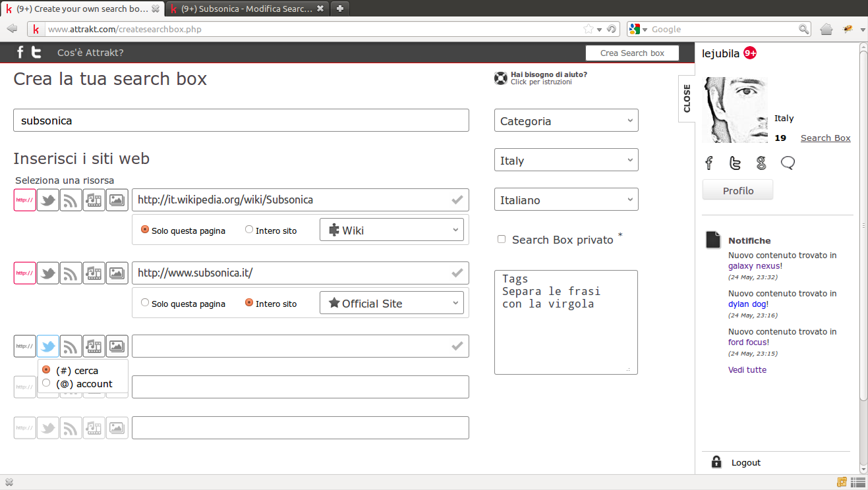
Task: Open the Wiki type dropdown
Action: click(x=391, y=230)
